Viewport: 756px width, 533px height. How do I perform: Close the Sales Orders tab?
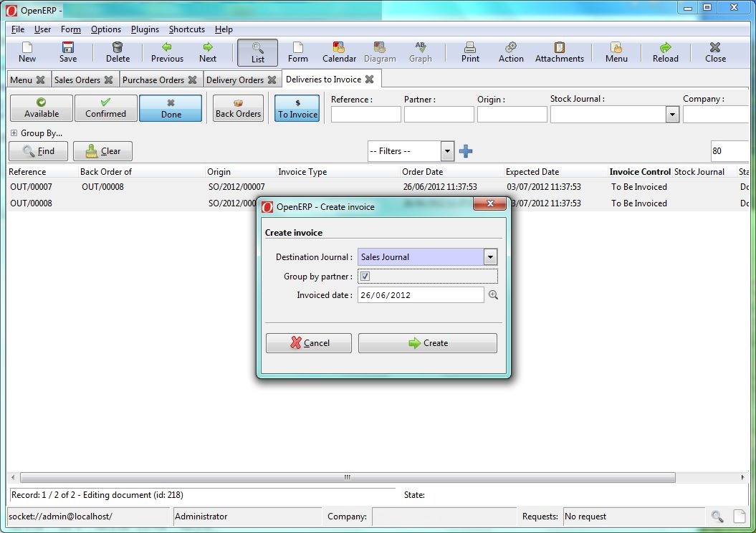[108, 80]
